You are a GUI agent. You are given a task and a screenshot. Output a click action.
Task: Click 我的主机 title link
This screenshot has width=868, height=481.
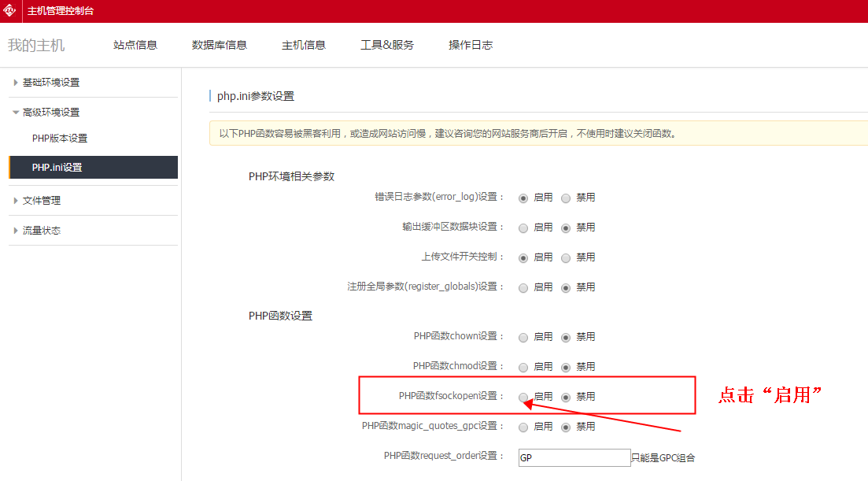point(36,45)
